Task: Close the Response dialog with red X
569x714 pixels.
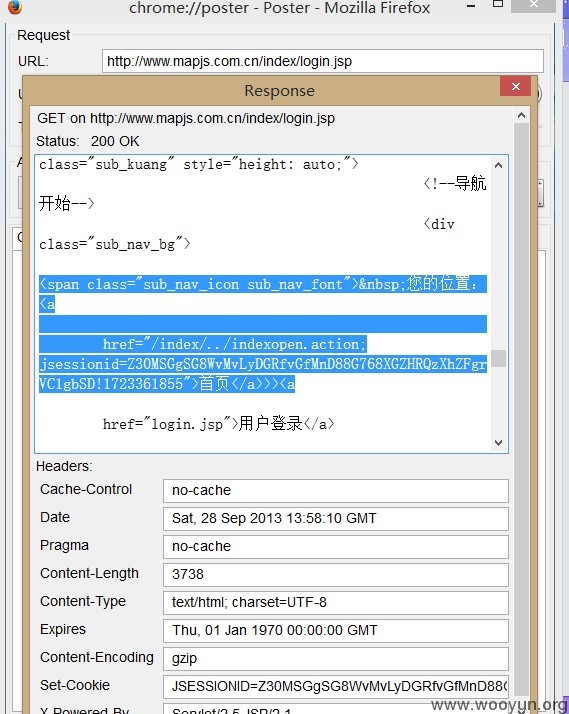Action: click(515, 86)
